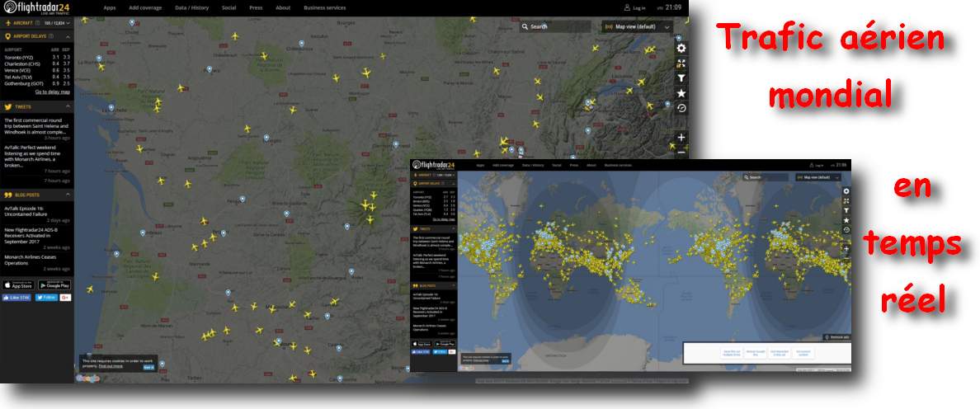Click Google Play badge in large window sidebar
Viewport: 980px width, 409px height.
click(x=54, y=285)
